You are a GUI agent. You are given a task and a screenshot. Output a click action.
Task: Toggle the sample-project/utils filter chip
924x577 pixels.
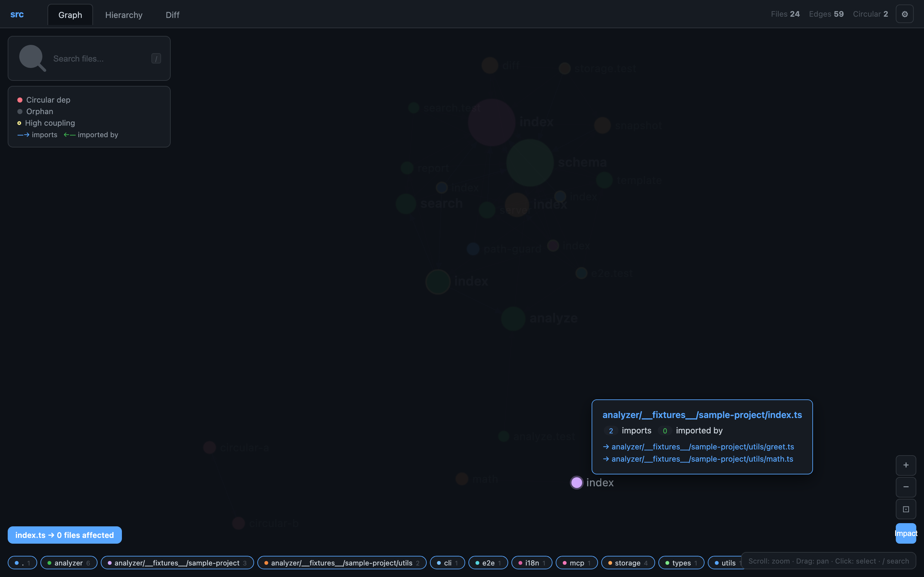pyautogui.click(x=341, y=563)
